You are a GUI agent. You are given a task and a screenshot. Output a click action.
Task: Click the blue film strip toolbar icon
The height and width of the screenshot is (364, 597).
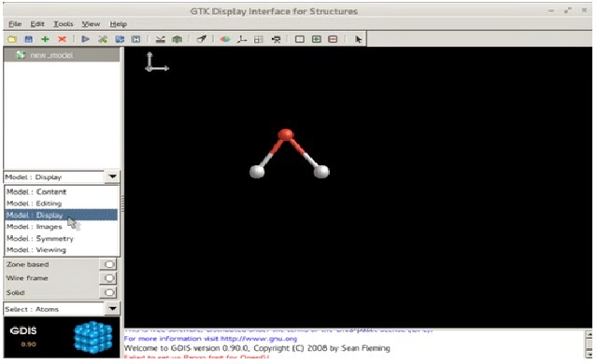point(120,39)
